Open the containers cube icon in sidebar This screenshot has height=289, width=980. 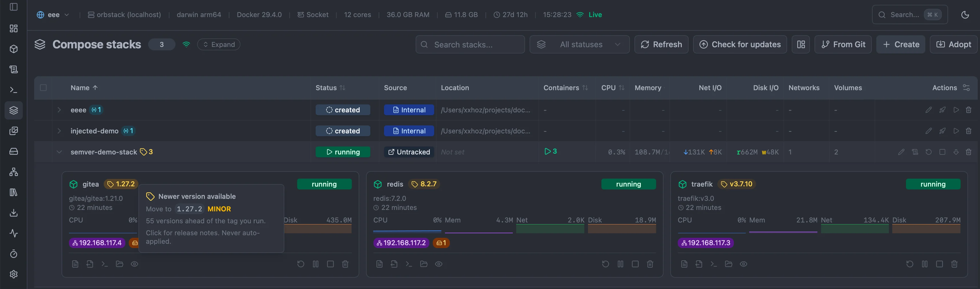coord(14,49)
